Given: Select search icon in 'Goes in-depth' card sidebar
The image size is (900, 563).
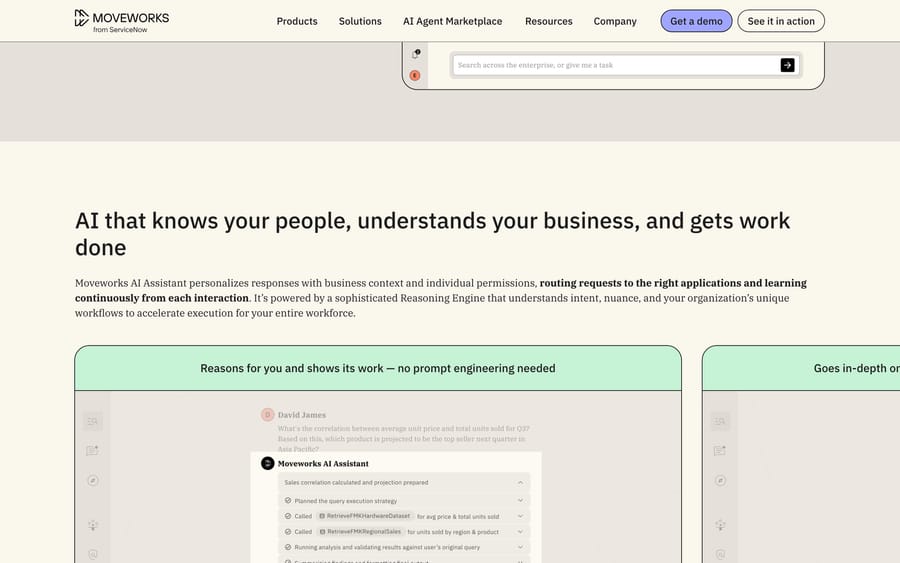Looking at the screenshot, I should pyautogui.click(x=720, y=421).
